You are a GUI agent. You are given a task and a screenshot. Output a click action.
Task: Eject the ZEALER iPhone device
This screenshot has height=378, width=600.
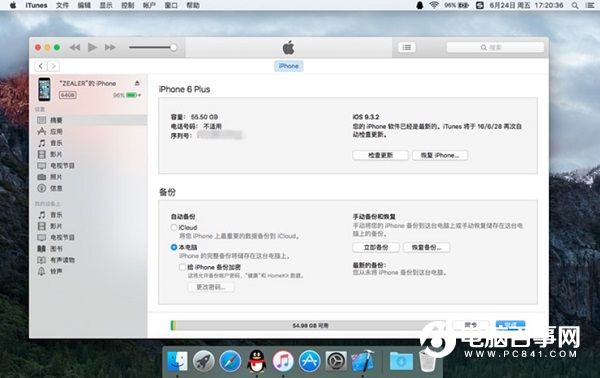(x=137, y=83)
